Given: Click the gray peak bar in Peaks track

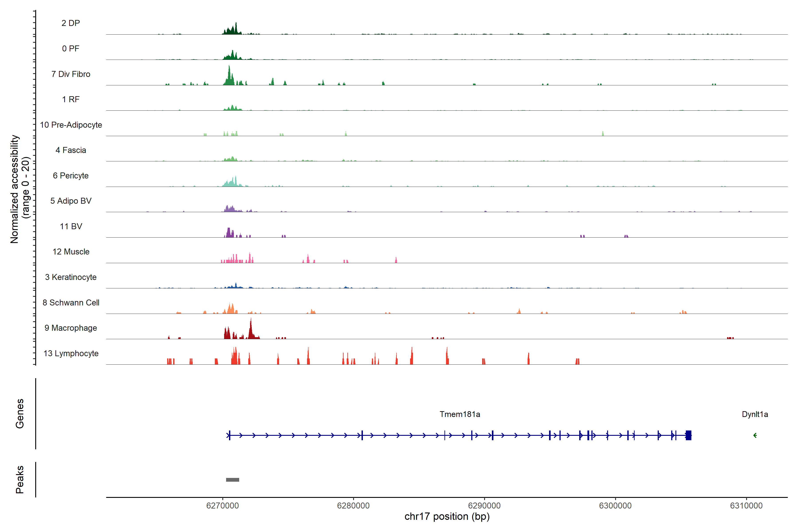Looking at the screenshot, I should point(232,479).
